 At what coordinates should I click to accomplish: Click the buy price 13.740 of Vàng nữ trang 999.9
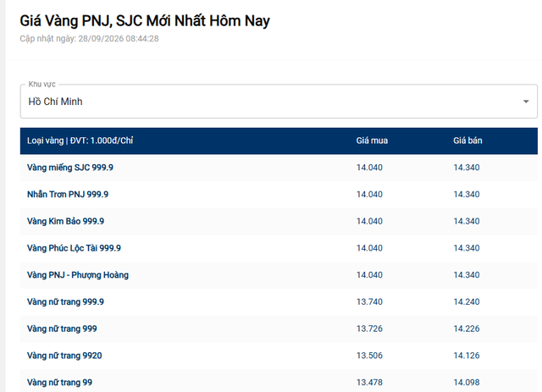tap(369, 302)
